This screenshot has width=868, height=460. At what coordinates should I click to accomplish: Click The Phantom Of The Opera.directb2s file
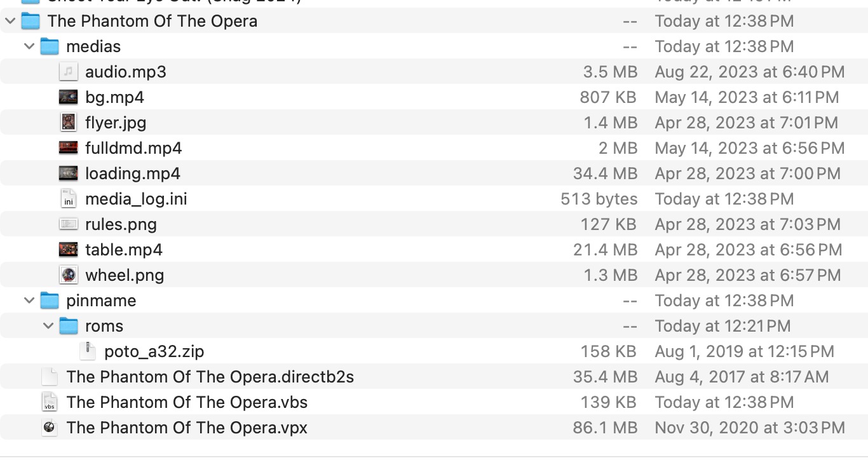click(x=210, y=377)
